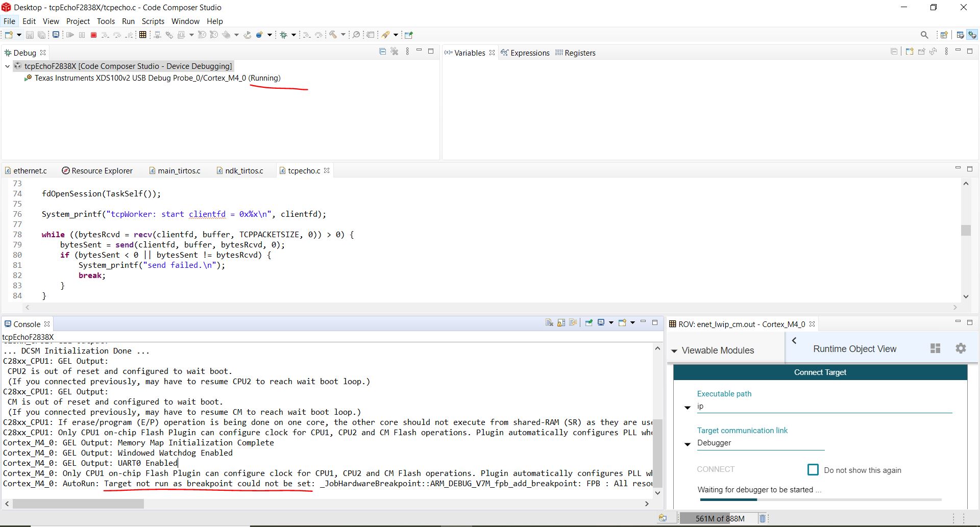Switch to the Registers tab

click(575, 53)
